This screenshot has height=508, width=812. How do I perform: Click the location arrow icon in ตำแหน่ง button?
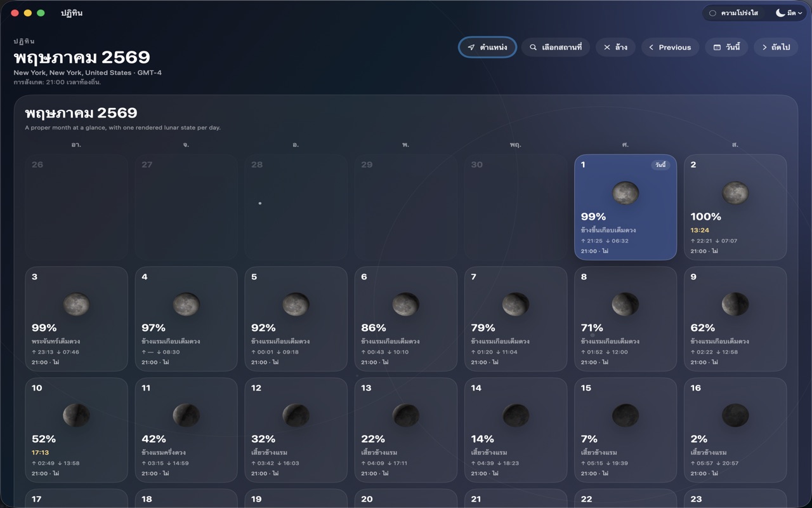pos(471,48)
